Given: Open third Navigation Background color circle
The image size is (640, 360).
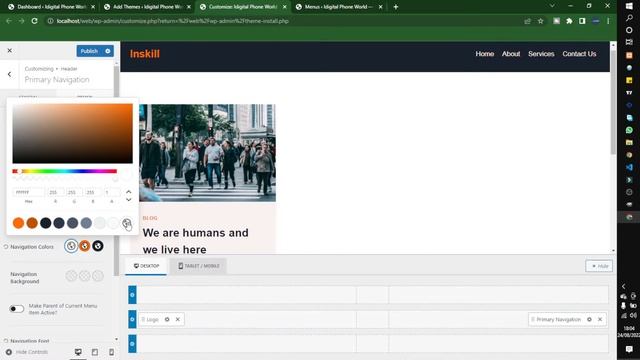Looking at the screenshot, I should click(x=98, y=276).
